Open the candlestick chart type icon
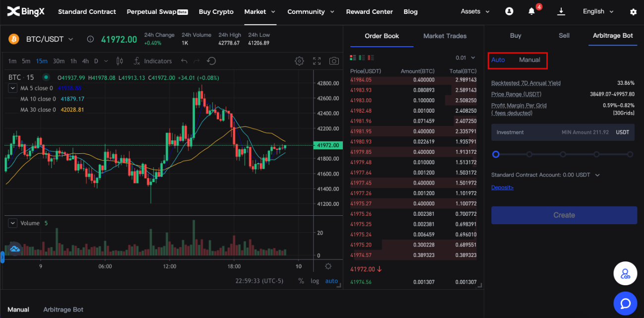The width and height of the screenshot is (644, 318). [x=119, y=61]
